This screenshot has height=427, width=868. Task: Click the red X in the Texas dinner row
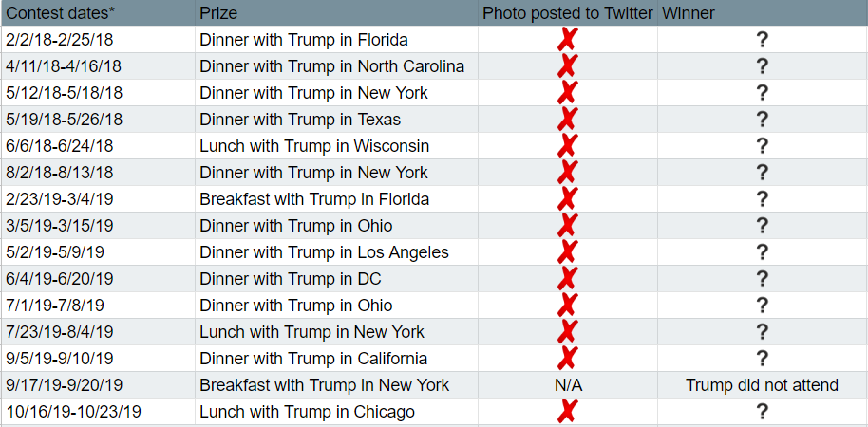(x=567, y=120)
